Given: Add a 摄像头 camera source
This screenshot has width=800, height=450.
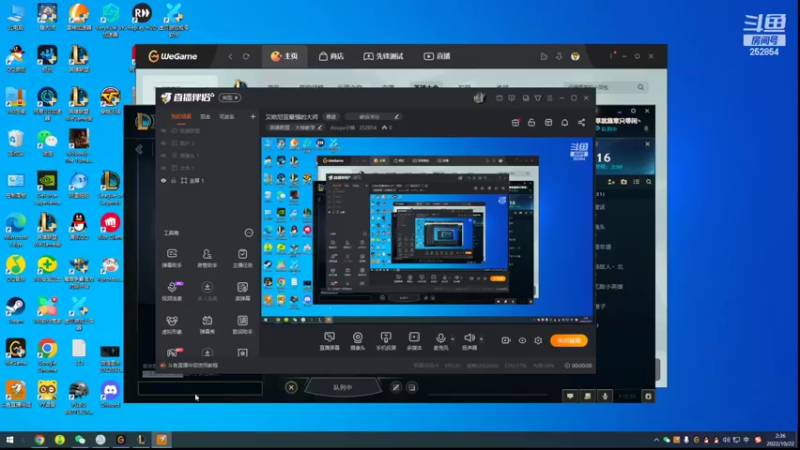Looking at the screenshot, I should coord(358,340).
